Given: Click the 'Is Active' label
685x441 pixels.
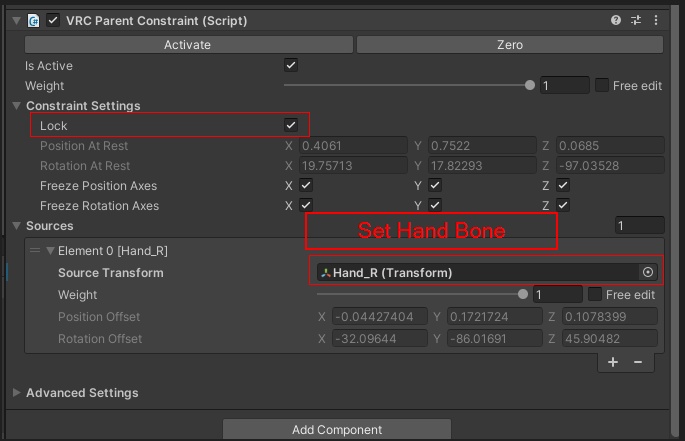Looking at the screenshot, I should pos(48,66).
